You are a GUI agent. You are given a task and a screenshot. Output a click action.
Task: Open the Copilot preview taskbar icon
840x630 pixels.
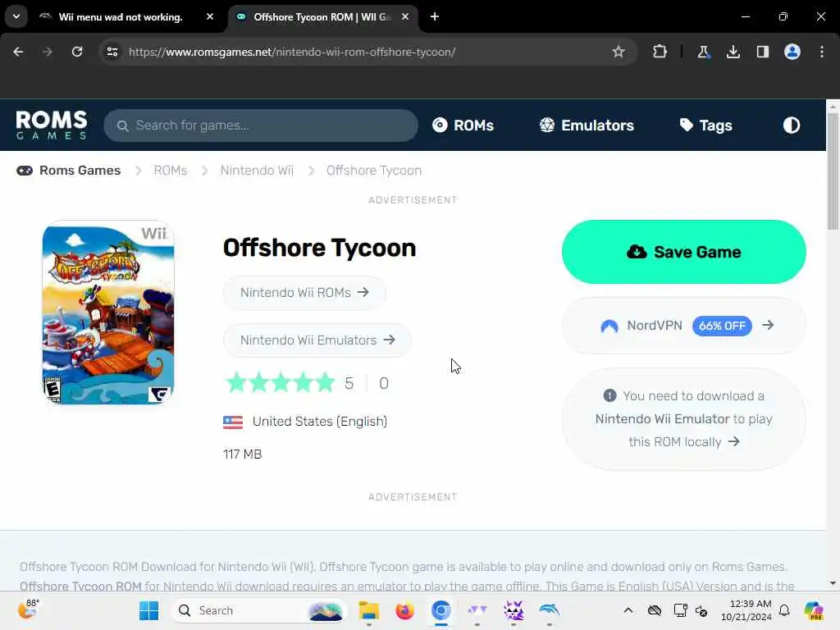pyautogui.click(x=814, y=610)
